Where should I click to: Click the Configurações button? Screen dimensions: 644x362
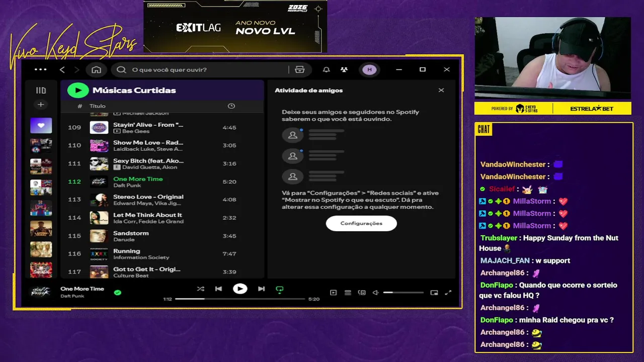[361, 223]
